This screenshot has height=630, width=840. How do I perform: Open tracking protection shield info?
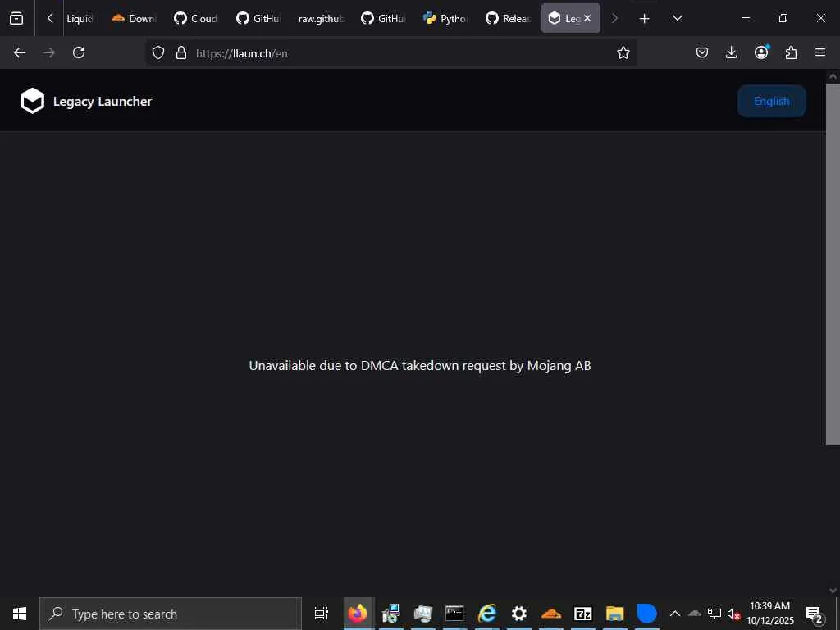158,52
